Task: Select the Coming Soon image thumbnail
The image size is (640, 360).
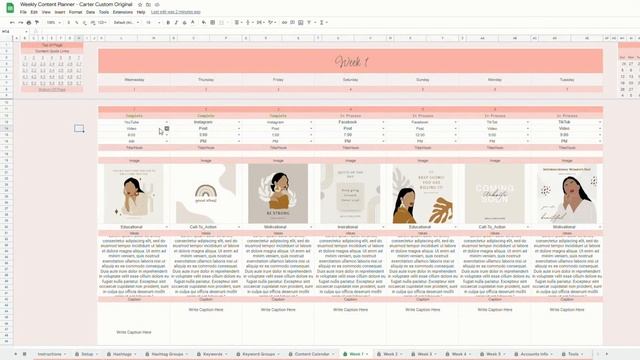Action: click(x=495, y=193)
